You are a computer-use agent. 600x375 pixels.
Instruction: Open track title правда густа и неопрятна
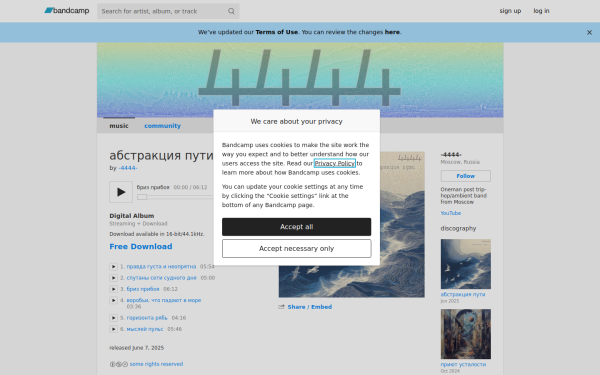(x=161, y=267)
